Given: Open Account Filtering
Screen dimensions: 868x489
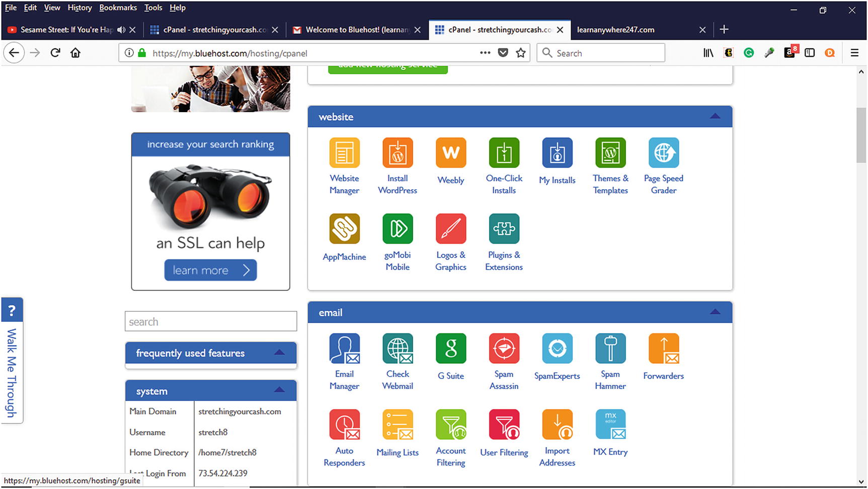Looking at the screenshot, I should tap(451, 425).
